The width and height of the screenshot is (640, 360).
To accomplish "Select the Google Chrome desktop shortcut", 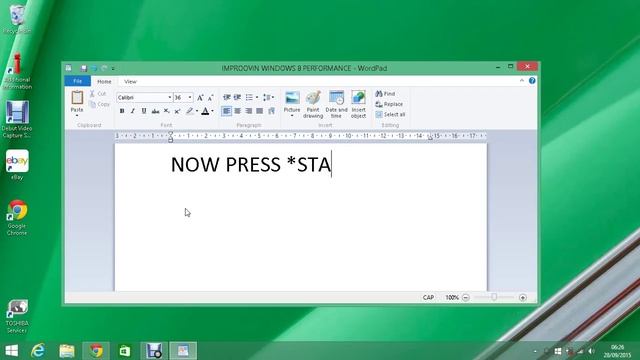I will 17,218.
